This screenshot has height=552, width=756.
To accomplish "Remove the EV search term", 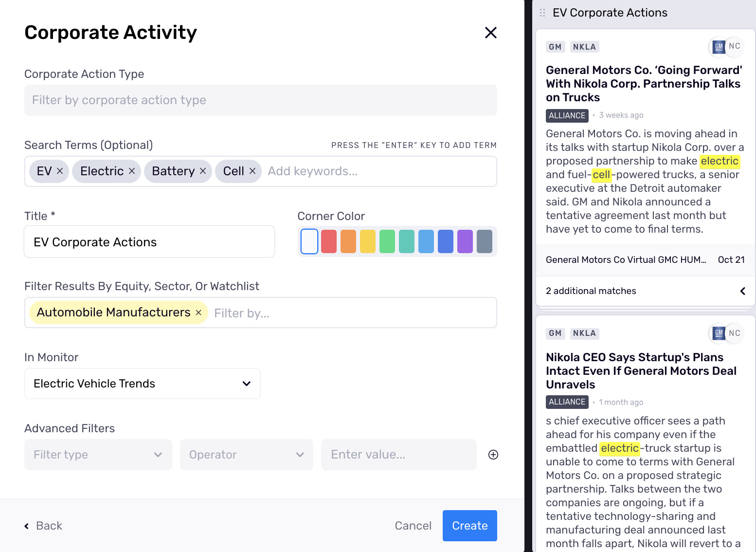I will click(x=60, y=171).
